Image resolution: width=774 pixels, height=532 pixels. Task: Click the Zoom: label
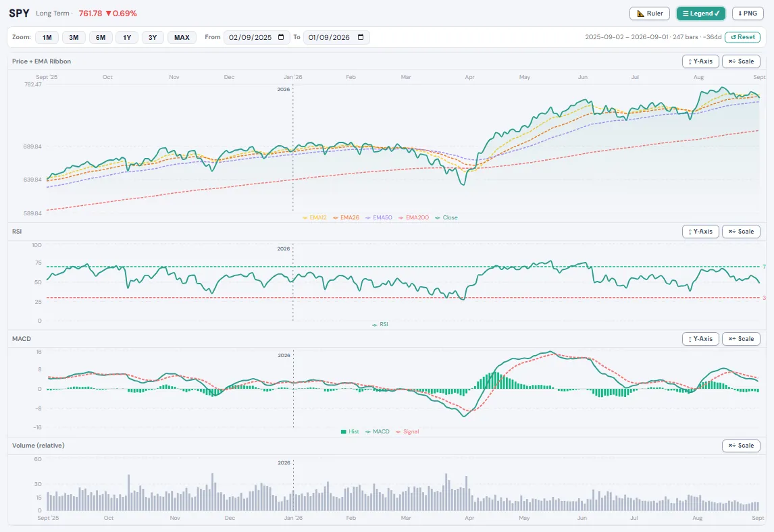[x=21, y=37]
